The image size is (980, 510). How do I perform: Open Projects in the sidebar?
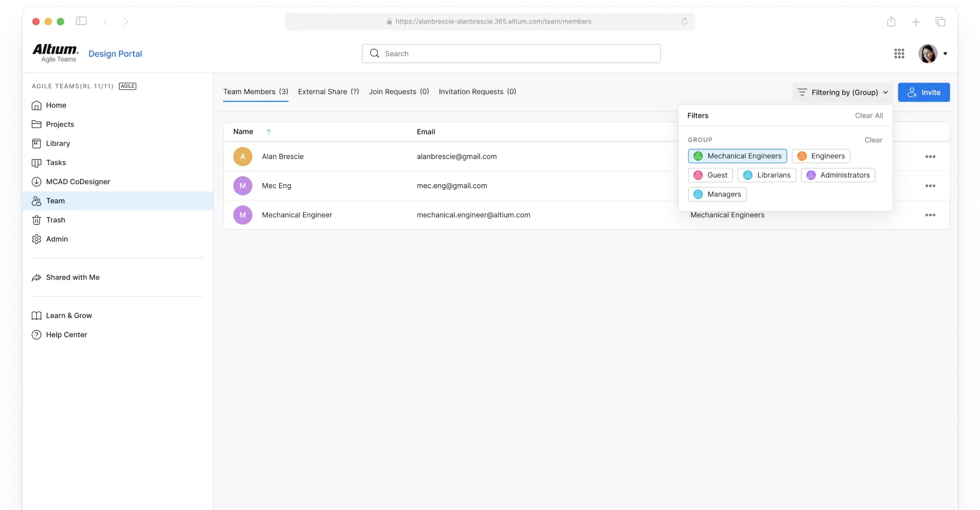[x=117, y=124]
